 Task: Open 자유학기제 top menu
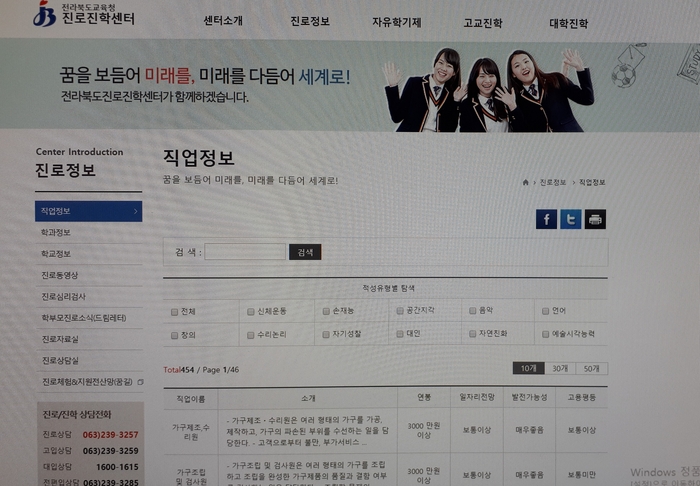[397, 22]
